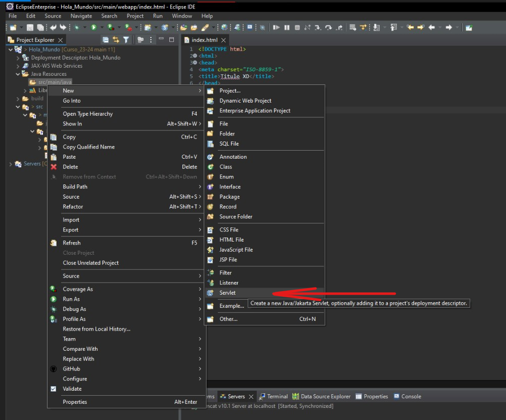The width and height of the screenshot is (506, 420).
Task: Click the Servlet icon in New submenu
Action: point(210,293)
